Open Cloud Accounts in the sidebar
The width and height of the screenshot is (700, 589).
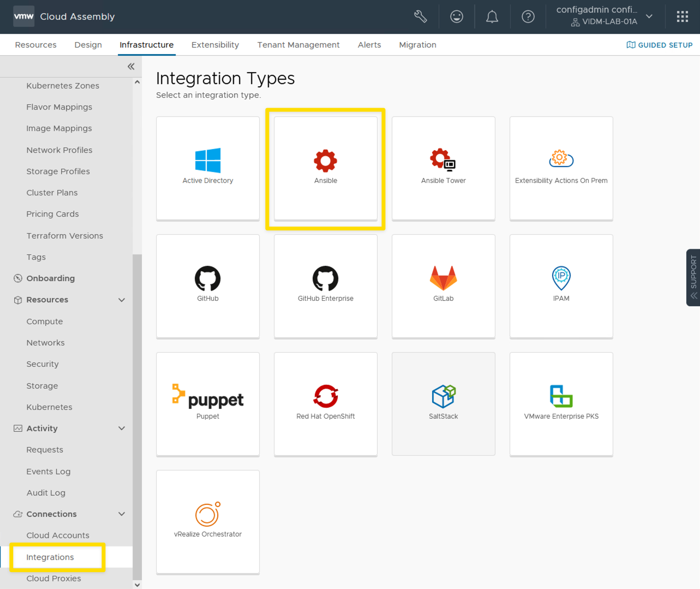(x=58, y=536)
